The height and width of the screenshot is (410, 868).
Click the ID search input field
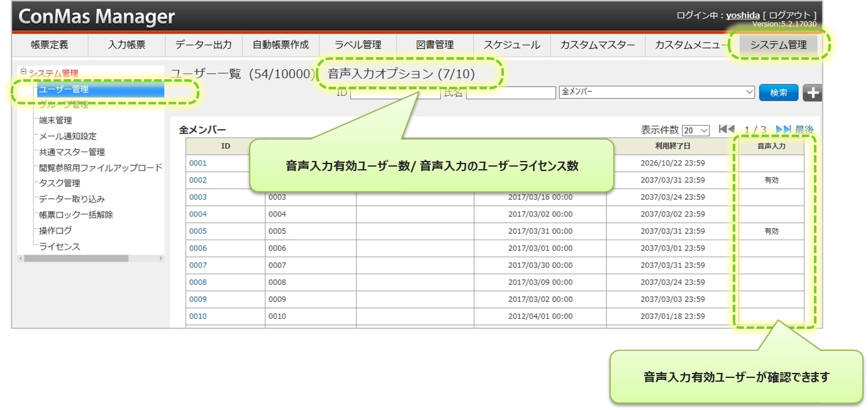click(x=395, y=92)
